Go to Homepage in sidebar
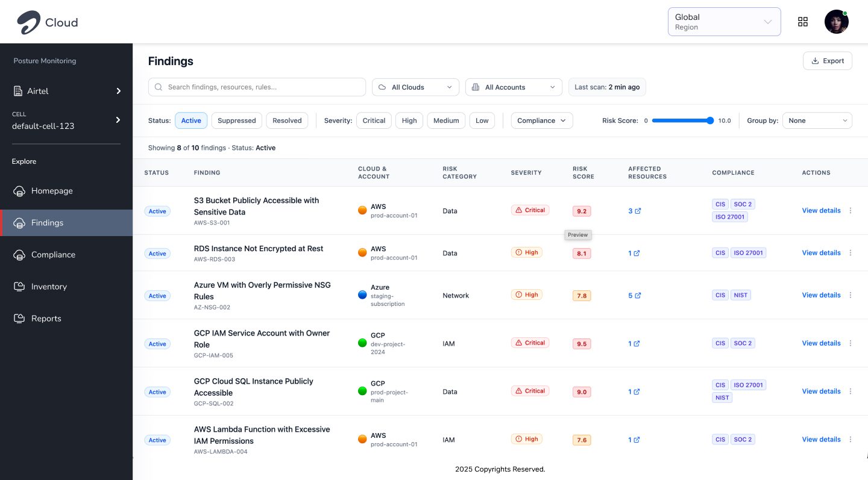Viewport: 868px width, 480px height. click(x=66, y=191)
